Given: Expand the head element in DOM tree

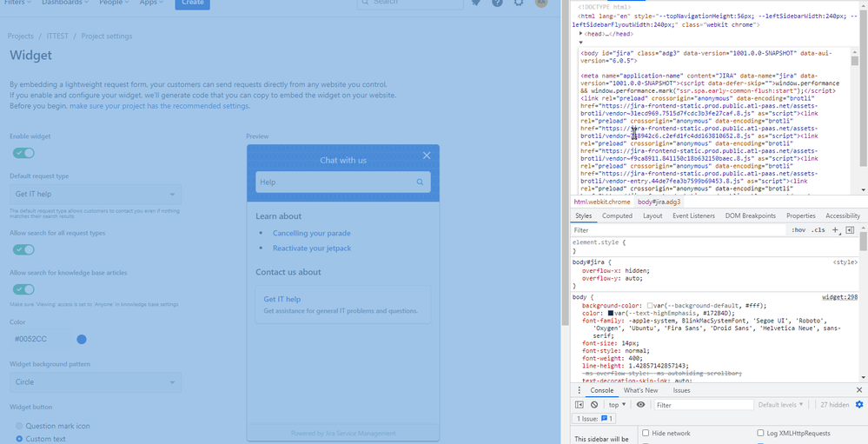Looking at the screenshot, I should [x=580, y=34].
